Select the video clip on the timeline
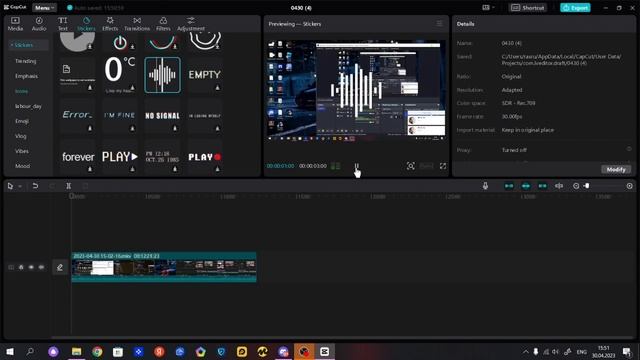Screen dimensions: 640x360 (164, 267)
